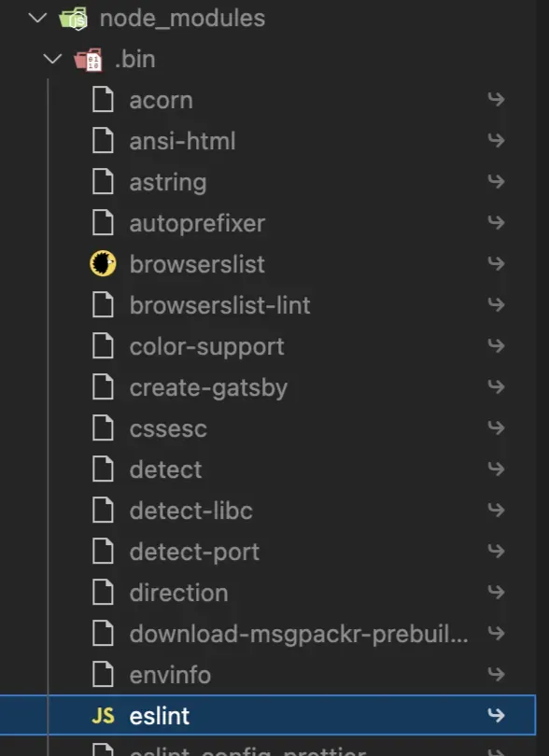Open the detect-port file

coord(193,552)
